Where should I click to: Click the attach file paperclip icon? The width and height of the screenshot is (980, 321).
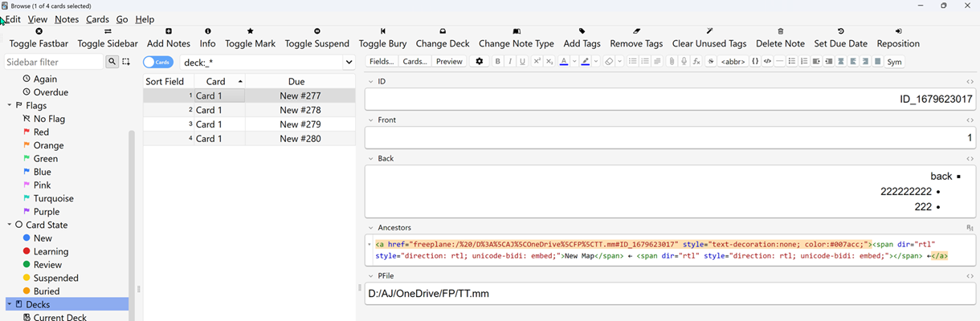click(672, 62)
